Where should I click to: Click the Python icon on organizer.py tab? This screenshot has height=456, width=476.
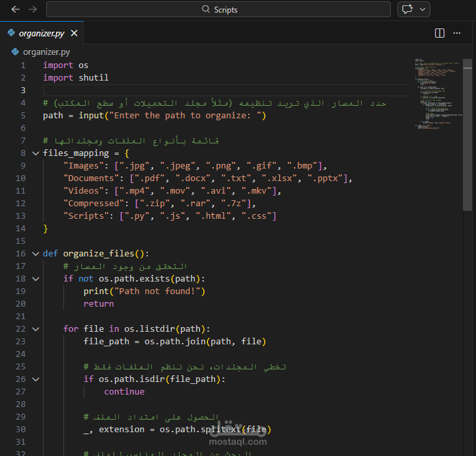(x=11, y=33)
